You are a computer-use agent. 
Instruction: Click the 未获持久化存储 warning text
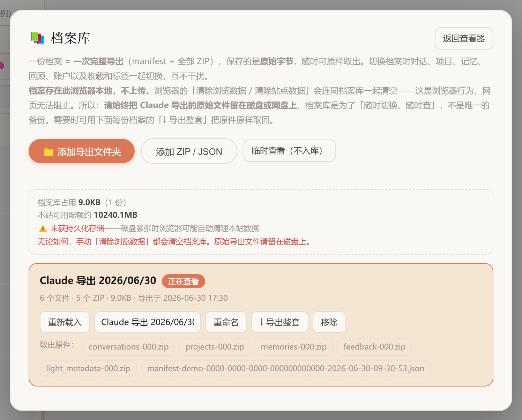(77, 228)
